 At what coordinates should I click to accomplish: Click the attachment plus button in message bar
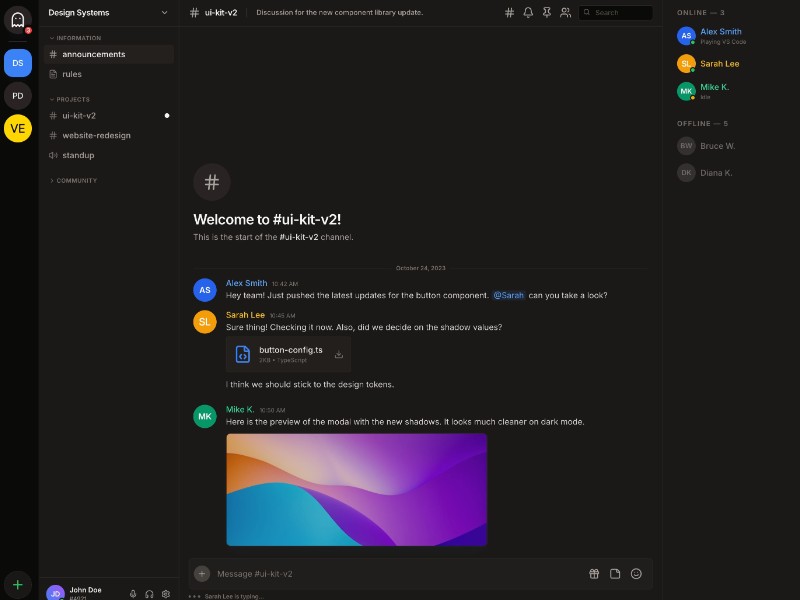pos(202,574)
